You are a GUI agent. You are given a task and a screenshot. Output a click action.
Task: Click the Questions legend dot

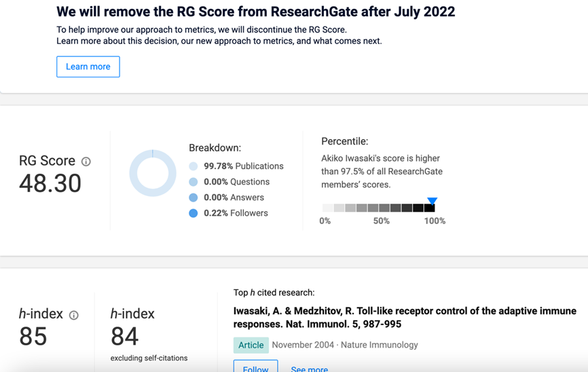pos(193,182)
